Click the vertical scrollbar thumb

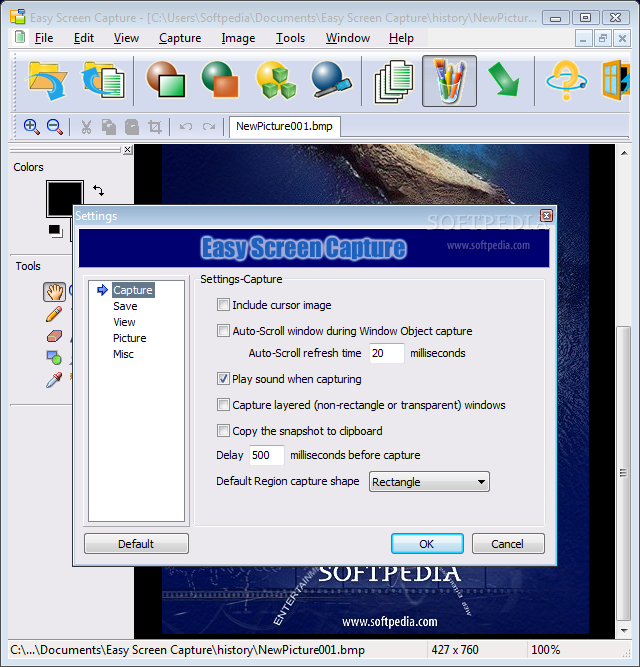(623, 473)
